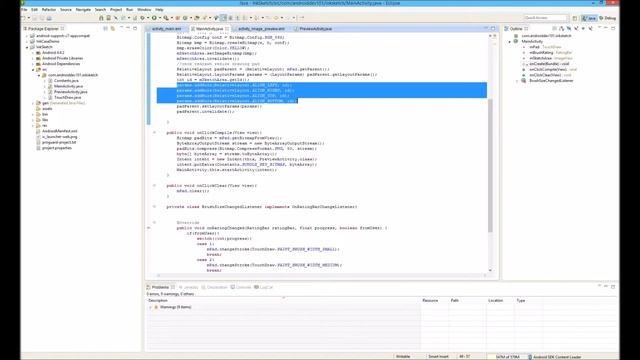Select ic_launcher-web.png file
The height and width of the screenshot is (360, 640).
[59, 137]
